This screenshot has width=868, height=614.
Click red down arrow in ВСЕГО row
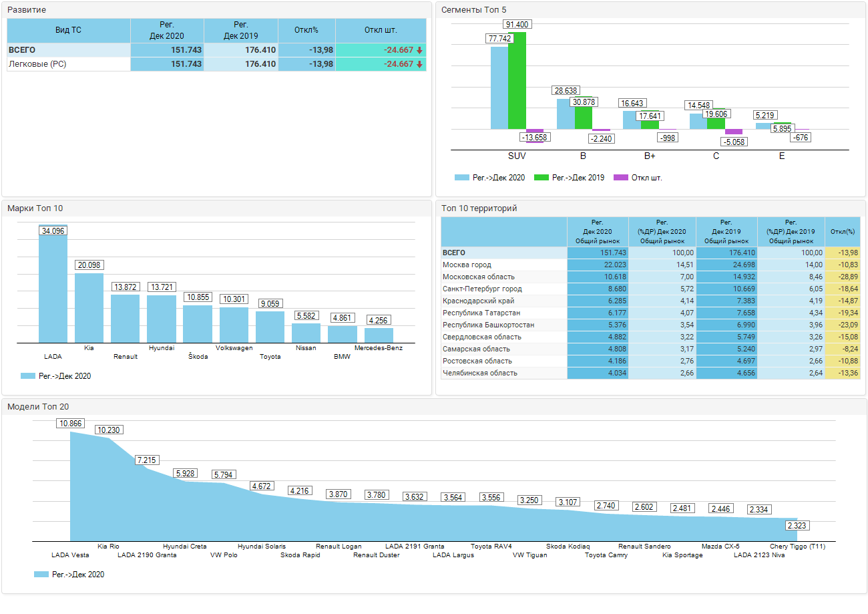tap(419, 50)
